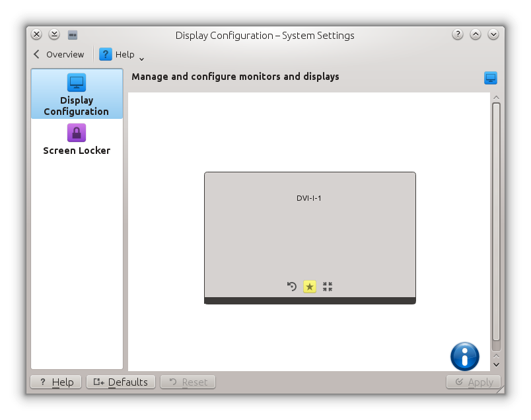Restore settings with Defaults button
Viewport: 531px width, 420px height.
tap(121, 382)
